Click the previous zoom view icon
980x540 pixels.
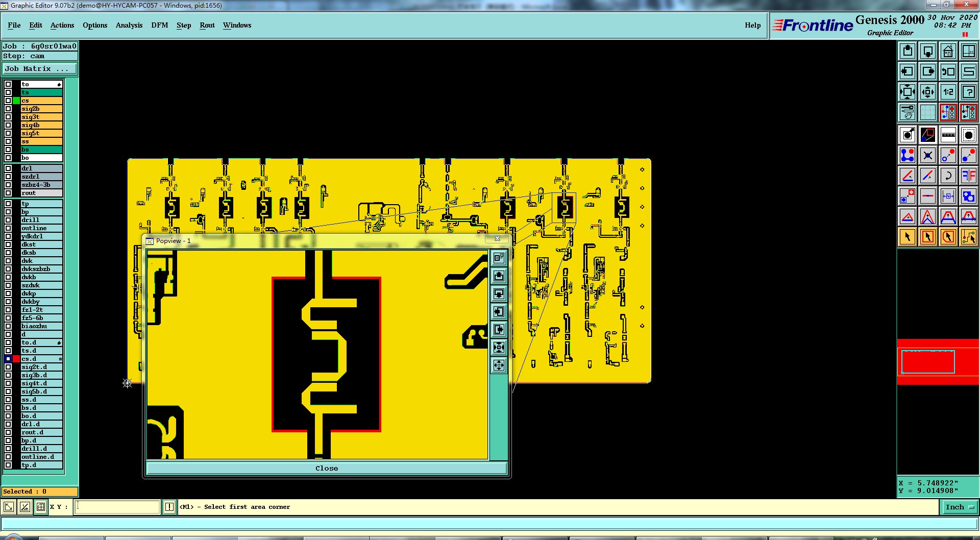948,71
